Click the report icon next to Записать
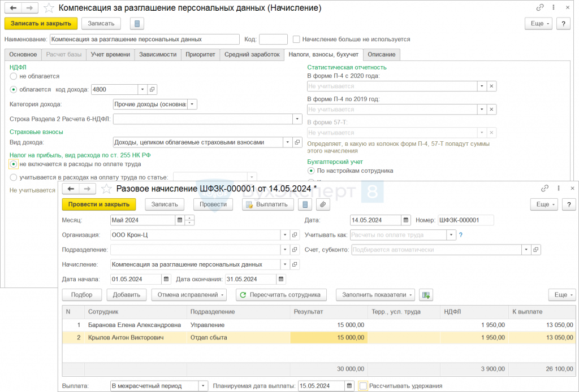 pos(136,23)
